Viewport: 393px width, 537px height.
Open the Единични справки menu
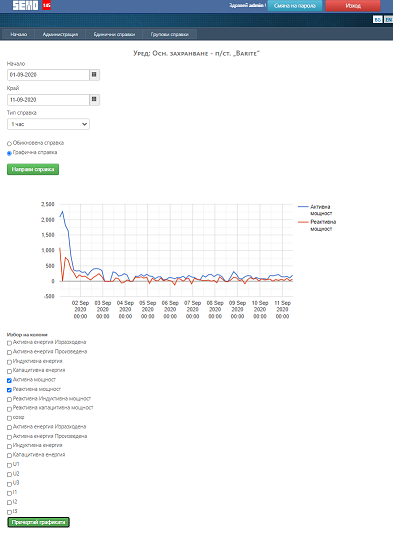pos(114,34)
